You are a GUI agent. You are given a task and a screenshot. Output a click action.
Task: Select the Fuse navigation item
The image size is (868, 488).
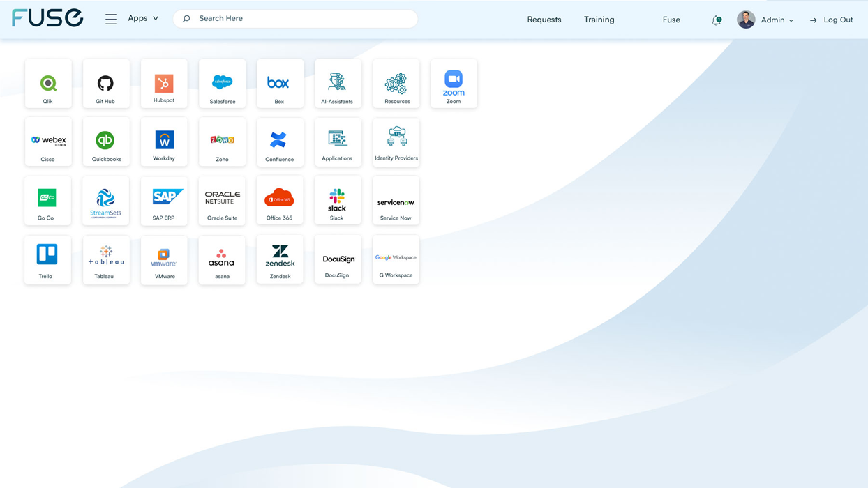point(671,20)
